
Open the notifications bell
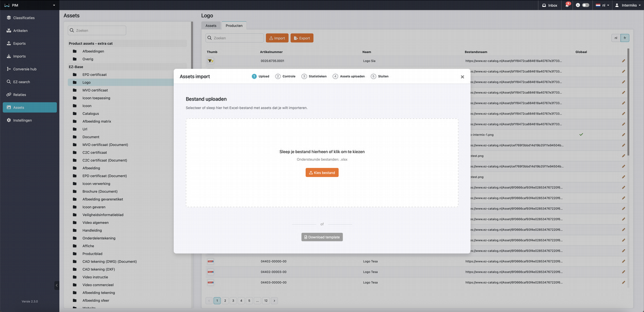[x=568, y=5]
